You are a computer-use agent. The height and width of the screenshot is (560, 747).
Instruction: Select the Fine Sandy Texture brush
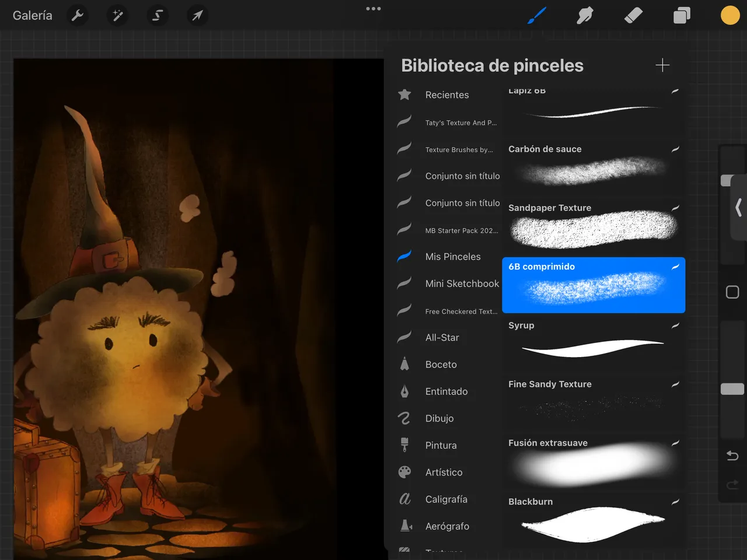(x=594, y=403)
